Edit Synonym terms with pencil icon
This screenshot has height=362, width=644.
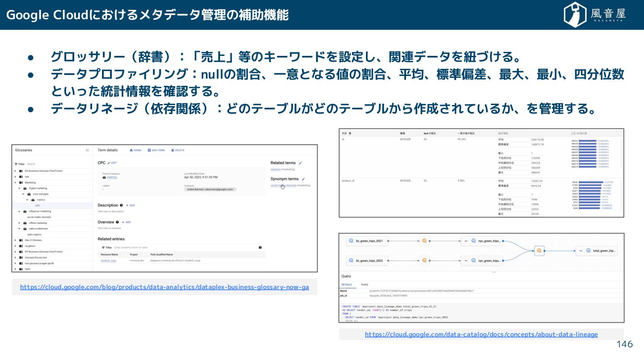pyautogui.click(x=303, y=179)
